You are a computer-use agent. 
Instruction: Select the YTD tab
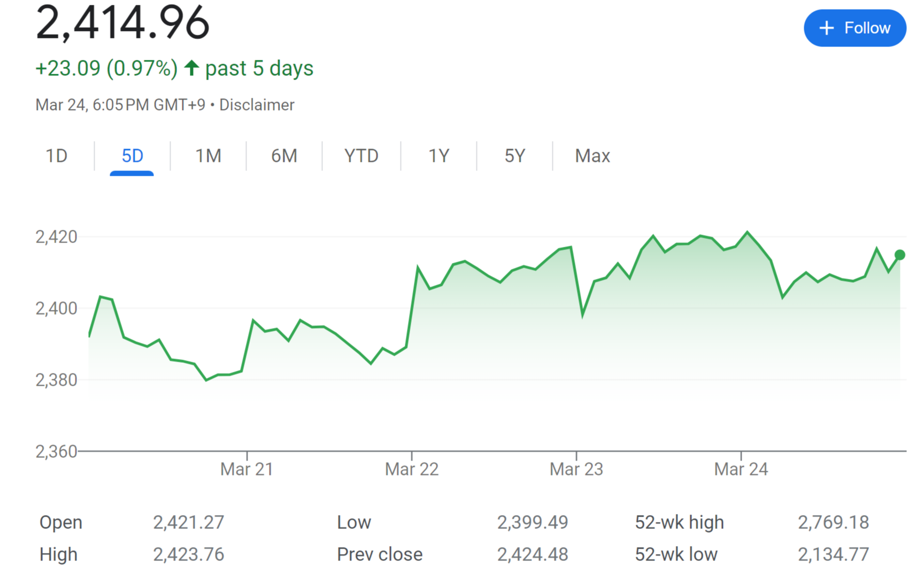click(361, 156)
